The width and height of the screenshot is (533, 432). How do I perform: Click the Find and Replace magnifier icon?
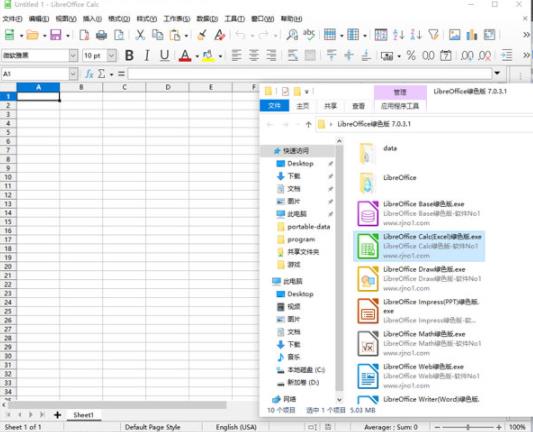[x=292, y=35]
